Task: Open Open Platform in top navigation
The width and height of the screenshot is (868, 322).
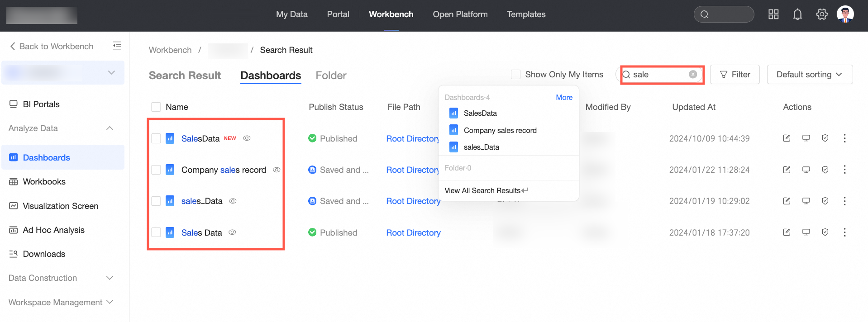Action: pos(460,14)
